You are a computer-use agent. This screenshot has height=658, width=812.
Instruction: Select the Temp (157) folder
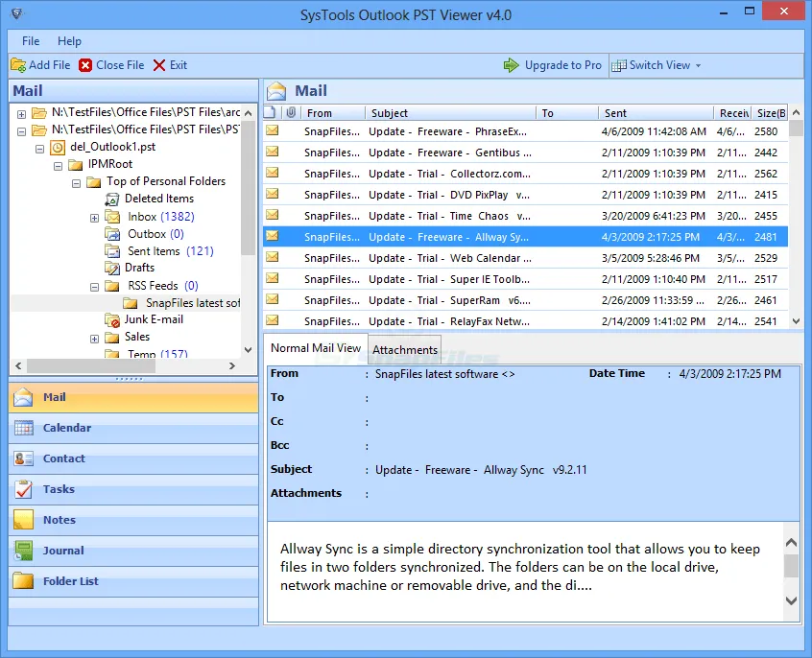(157, 354)
